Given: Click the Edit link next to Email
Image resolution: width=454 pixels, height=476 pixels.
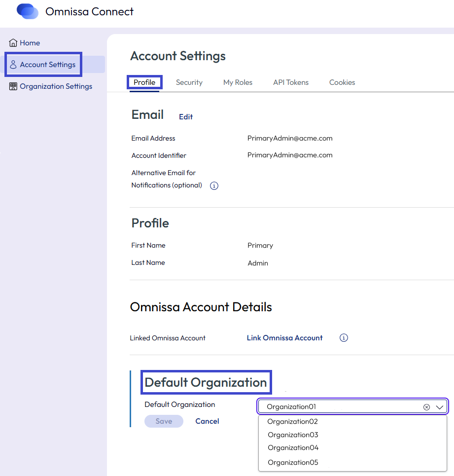Looking at the screenshot, I should click(186, 117).
